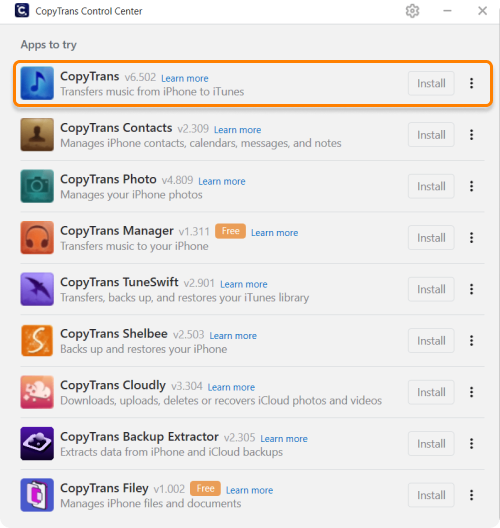Screen dimensions: 500x528
Task: Install CopyTrans Backup Extractor
Action: (x=431, y=443)
